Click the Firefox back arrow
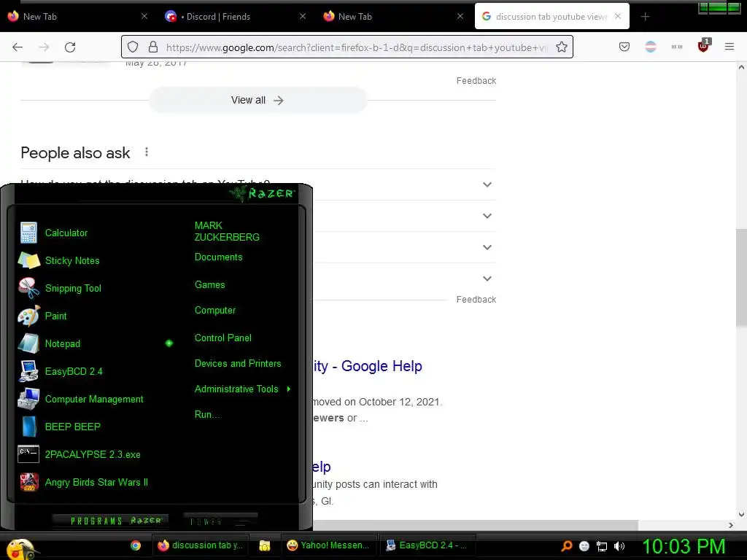The width and height of the screenshot is (747, 560). click(x=18, y=47)
